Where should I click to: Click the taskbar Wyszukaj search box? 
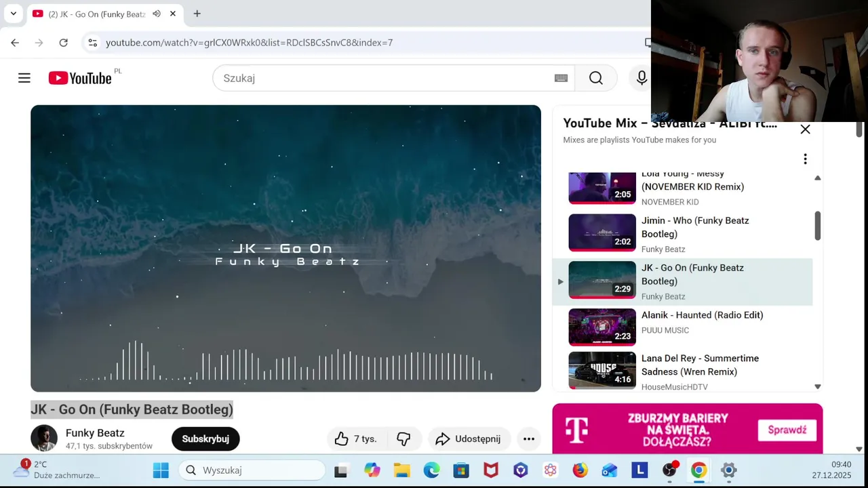(x=252, y=470)
